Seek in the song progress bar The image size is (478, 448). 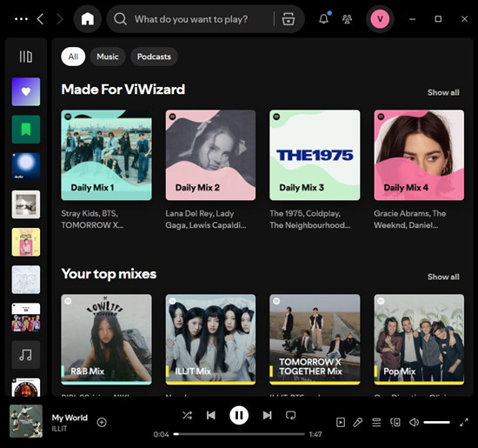(239, 434)
